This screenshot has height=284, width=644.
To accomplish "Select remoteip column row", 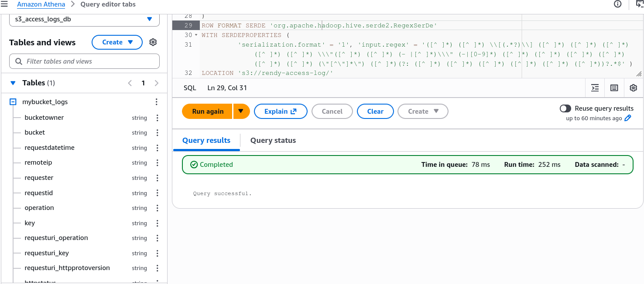I will (38, 162).
